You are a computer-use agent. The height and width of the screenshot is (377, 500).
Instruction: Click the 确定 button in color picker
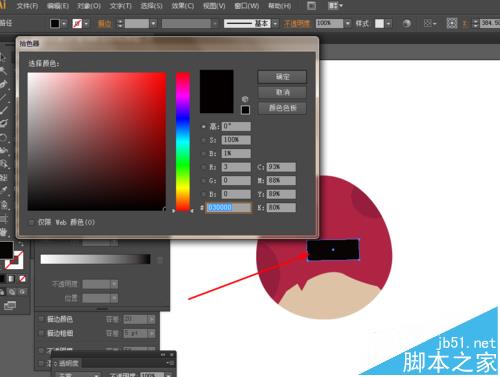click(x=282, y=77)
